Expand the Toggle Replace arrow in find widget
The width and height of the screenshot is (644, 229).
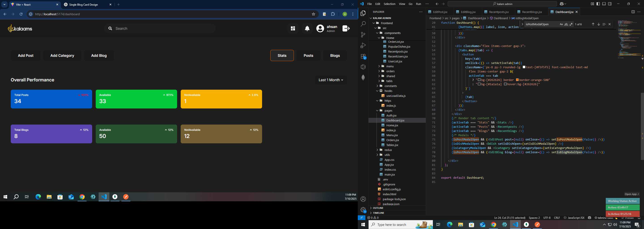(x=522, y=24)
